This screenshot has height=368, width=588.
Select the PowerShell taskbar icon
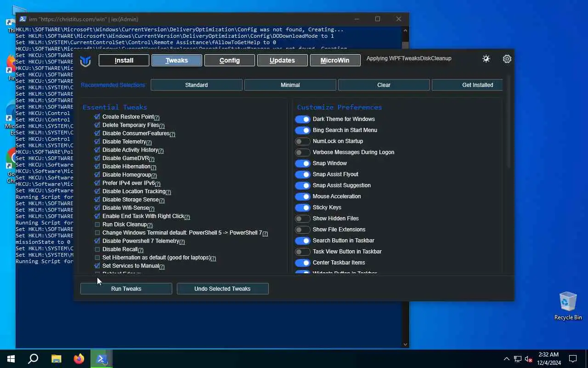[x=102, y=359]
